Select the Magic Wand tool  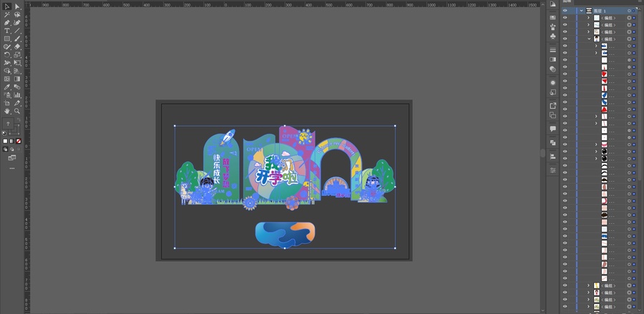pyautogui.click(x=7, y=14)
